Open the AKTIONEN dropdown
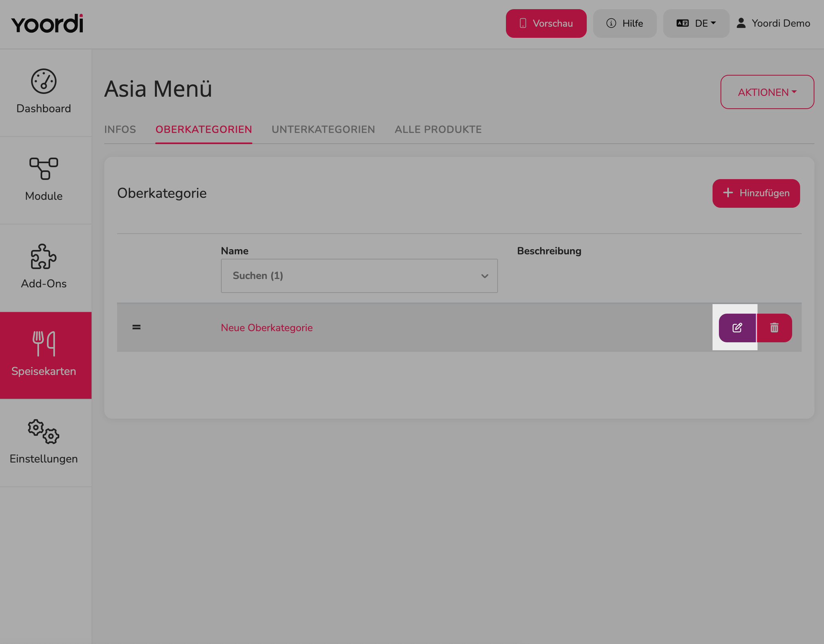The height and width of the screenshot is (644, 824). [x=767, y=92]
